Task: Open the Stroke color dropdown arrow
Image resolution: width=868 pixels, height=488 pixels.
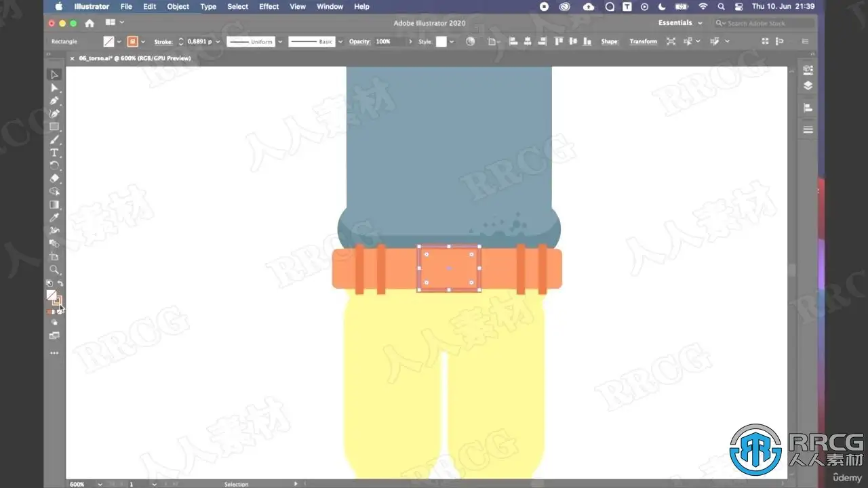Action: (x=143, y=41)
